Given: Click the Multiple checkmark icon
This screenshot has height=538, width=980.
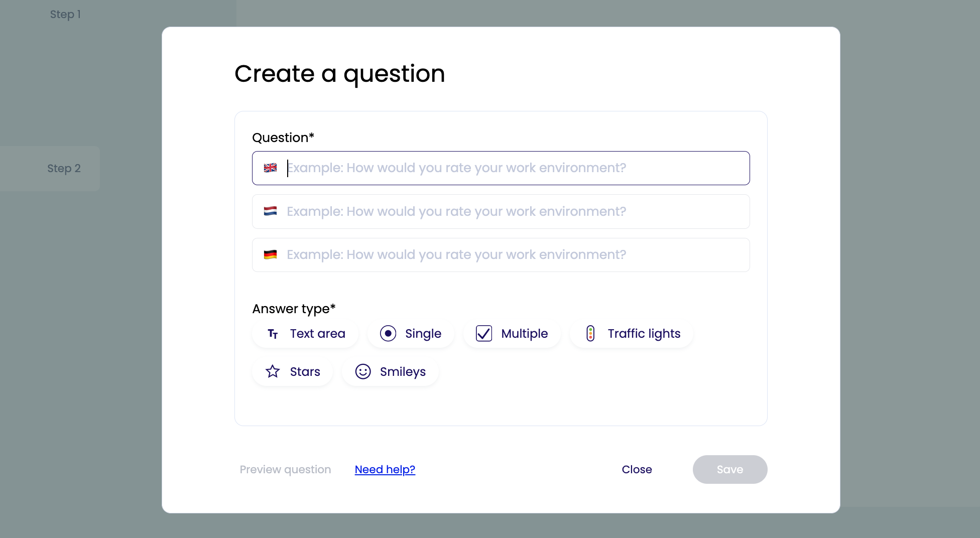Looking at the screenshot, I should (484, 334).
